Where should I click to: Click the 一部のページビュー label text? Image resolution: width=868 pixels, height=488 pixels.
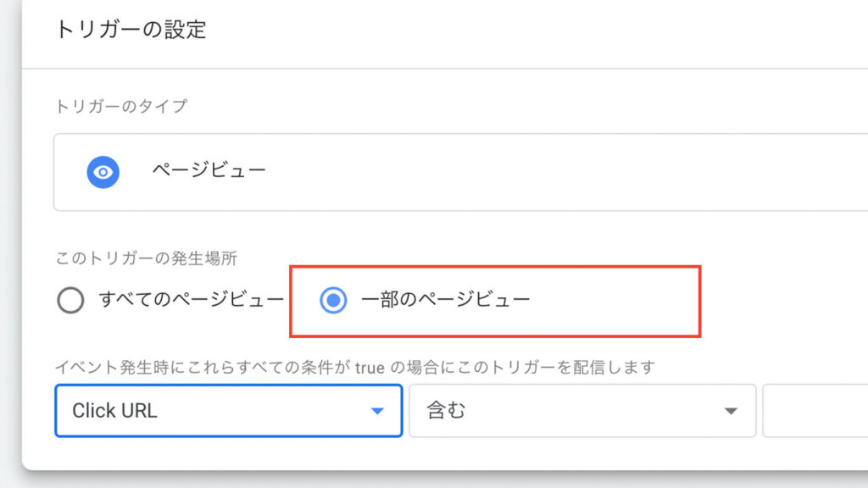point(446,299)
